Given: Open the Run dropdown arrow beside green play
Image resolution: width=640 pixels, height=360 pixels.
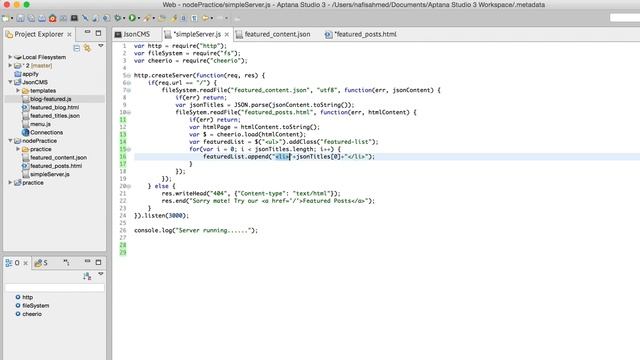Looking at the screenshot, I should pos(139,18).
